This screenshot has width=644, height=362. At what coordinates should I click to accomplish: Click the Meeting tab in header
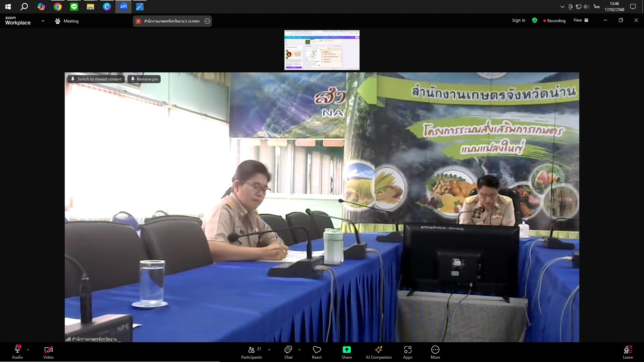click(67, 21)
